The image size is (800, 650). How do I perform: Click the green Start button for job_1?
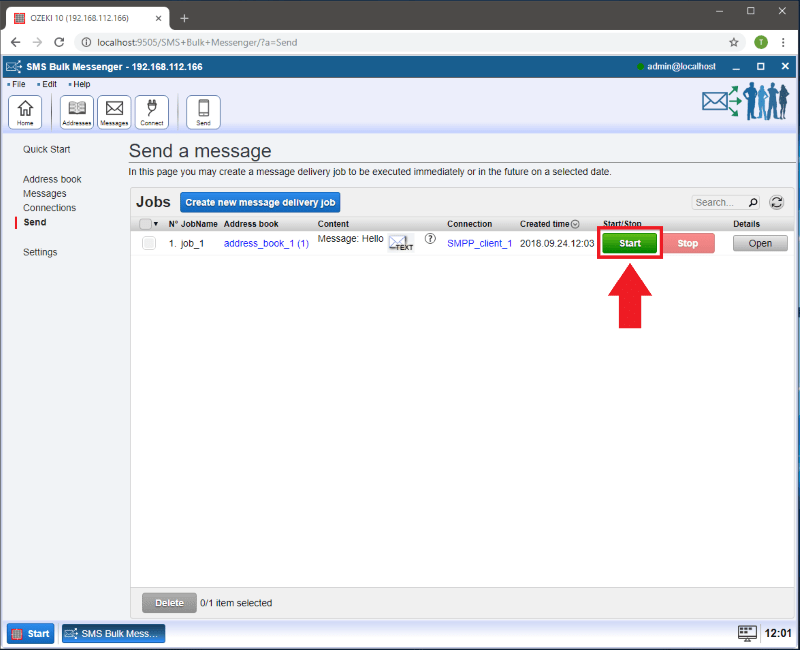tap(630, 243)
